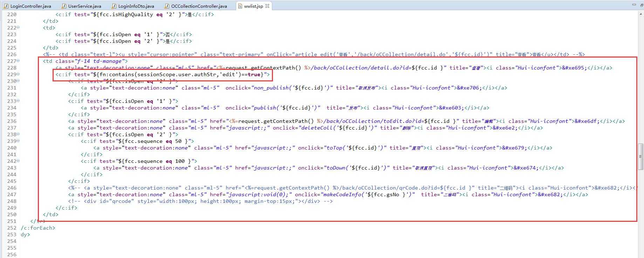Click the Java file icon on LoginController.java tab
The image size is (644, 258).
(x=6, y=6)
